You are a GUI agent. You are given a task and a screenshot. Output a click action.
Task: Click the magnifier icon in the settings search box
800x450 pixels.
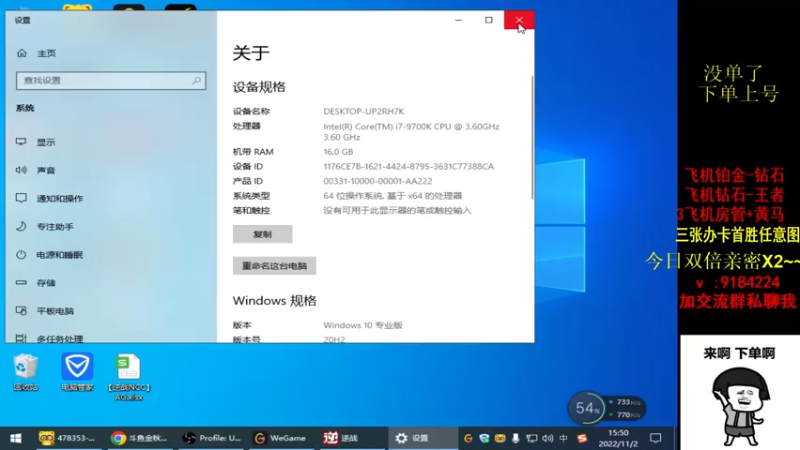pos(196,81)
